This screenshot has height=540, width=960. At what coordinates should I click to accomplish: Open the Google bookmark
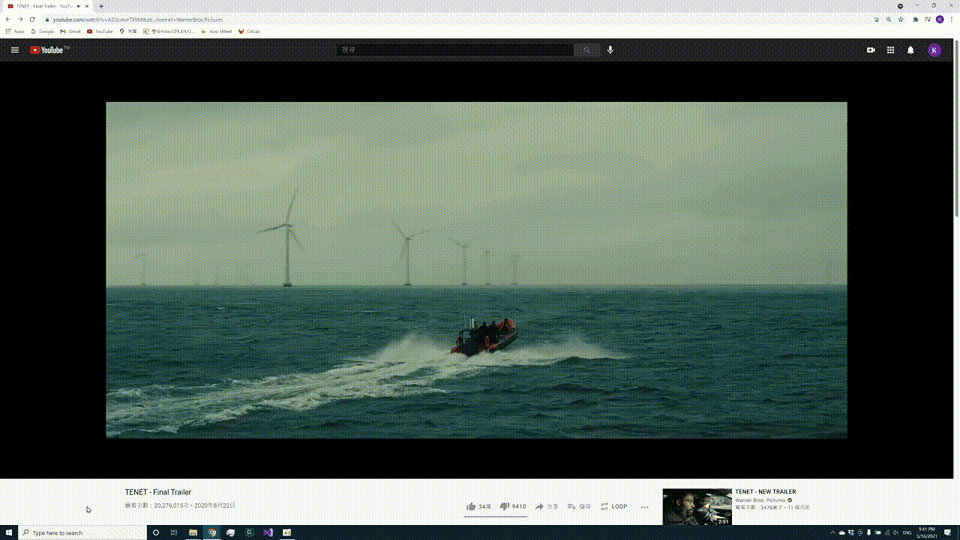pyautogui.click(x=42, y=31)
